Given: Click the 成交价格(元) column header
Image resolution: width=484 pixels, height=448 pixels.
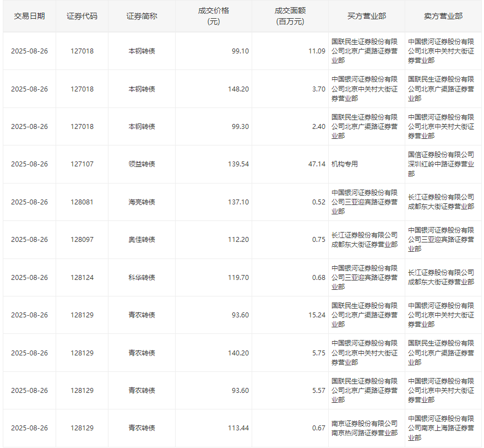Looking at the screenshot, I should click(x=213, y=16).
